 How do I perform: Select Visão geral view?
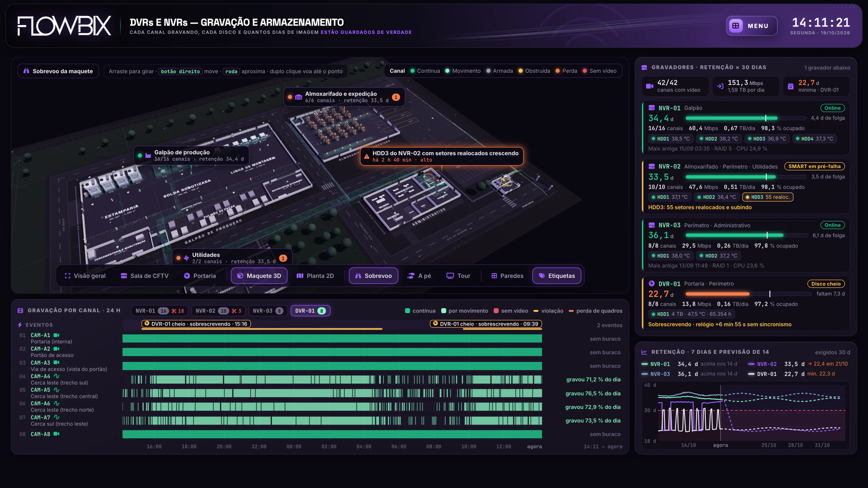[x=85, y=276]
